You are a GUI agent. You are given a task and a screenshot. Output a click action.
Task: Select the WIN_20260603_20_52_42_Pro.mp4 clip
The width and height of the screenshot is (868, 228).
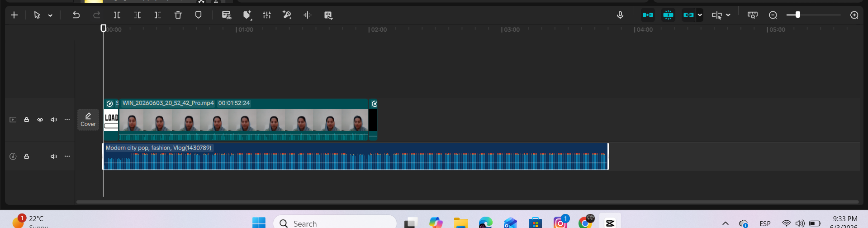[243, 120]
